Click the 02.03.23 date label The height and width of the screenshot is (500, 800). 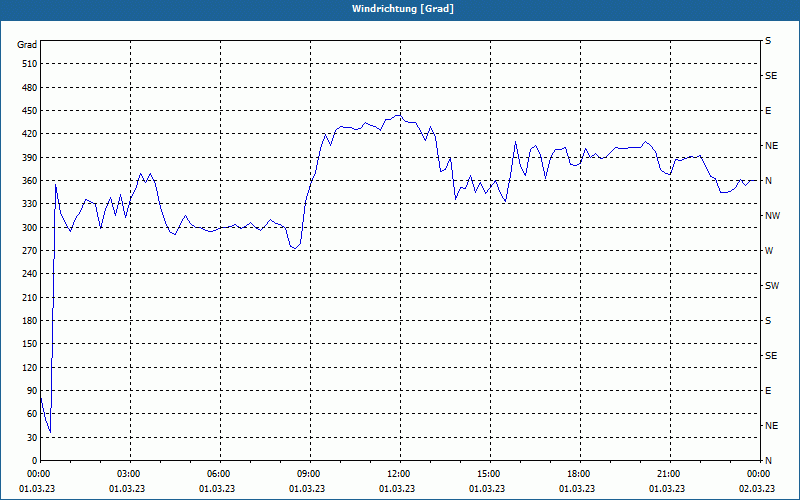click(757, 488)
